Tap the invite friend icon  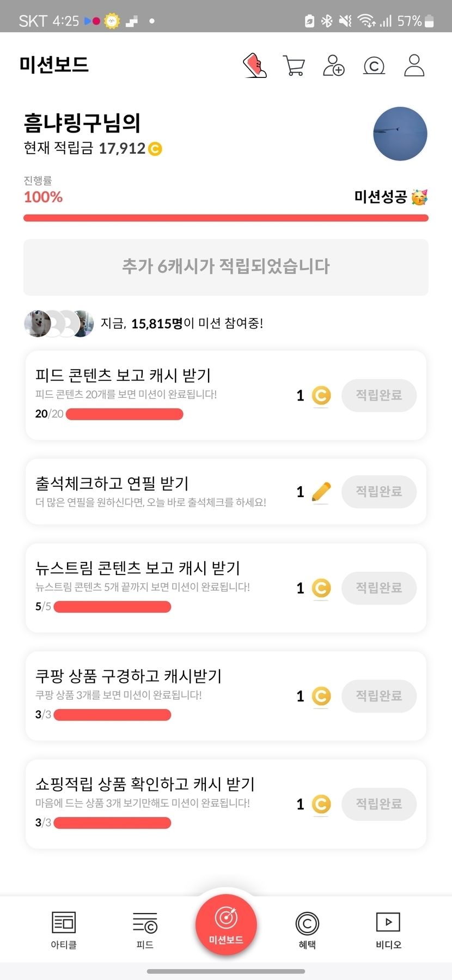click(334, 65)
